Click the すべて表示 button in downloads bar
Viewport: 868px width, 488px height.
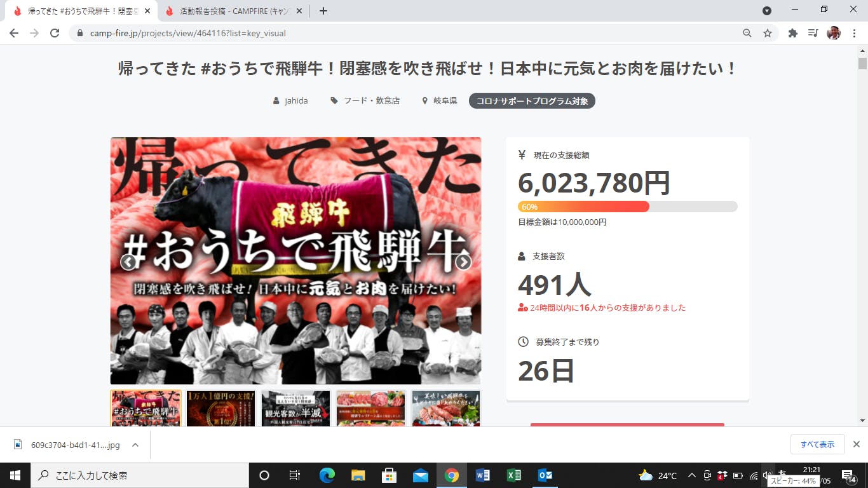tap(817, 444)
